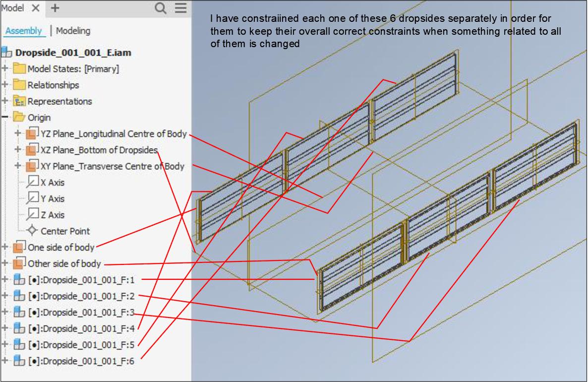This screenshot has height=382, width=588.
Task: Expand the Dropside_001_001_F:1 component node
Action: pos(4,279)
